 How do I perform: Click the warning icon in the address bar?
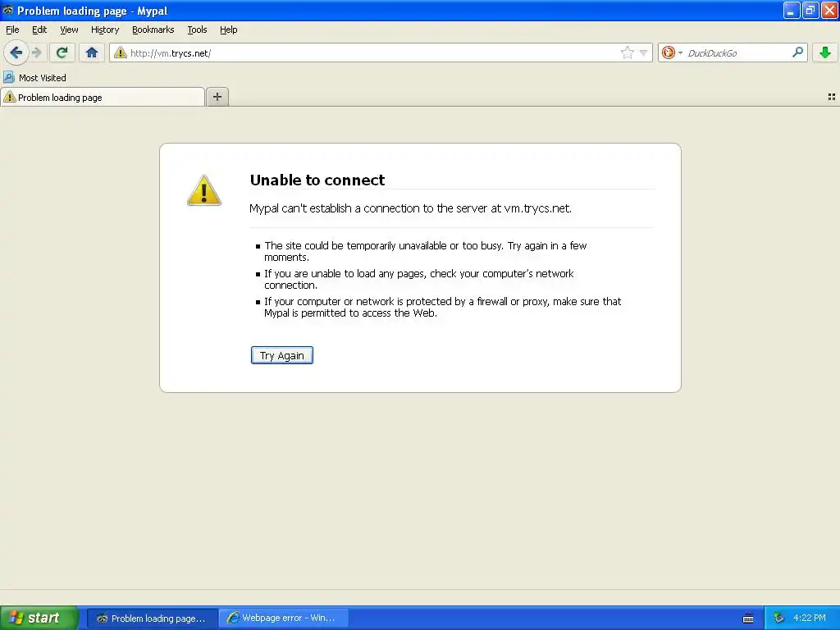(x=121, y=52)
